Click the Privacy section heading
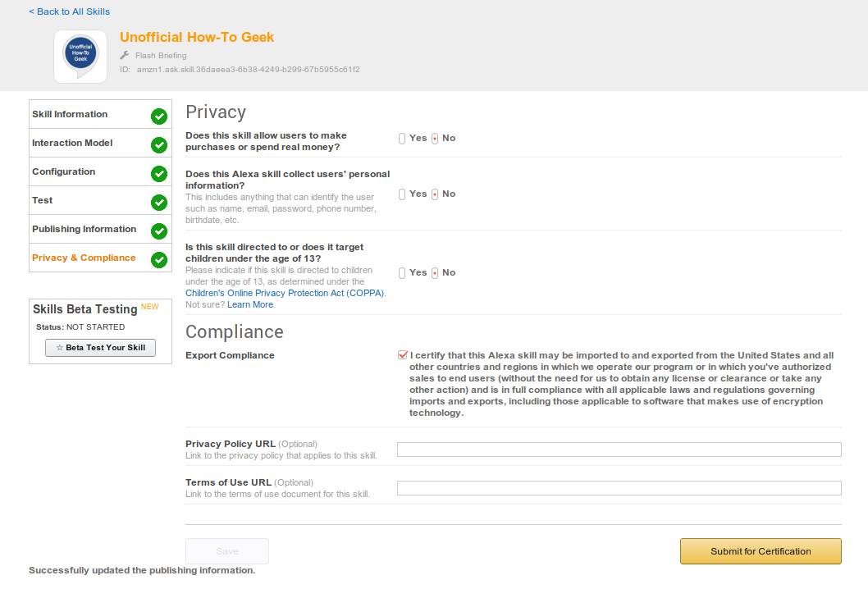Viewport: 868px width, 589px height. (x=216, y=112)
